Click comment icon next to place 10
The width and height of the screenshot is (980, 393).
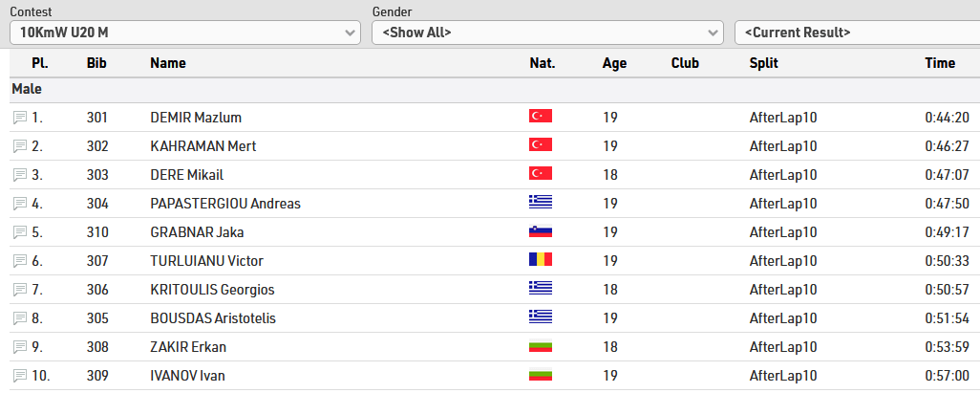pos(20,377)
